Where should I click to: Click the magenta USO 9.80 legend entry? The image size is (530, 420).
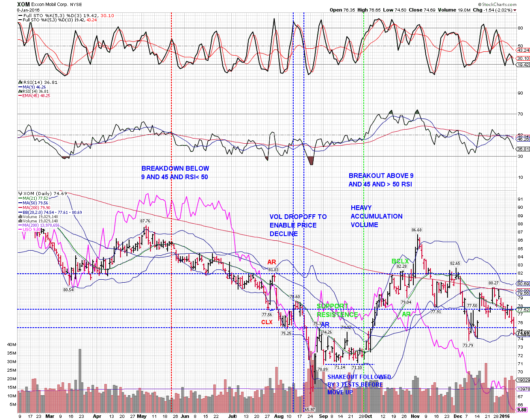point(32,230)
